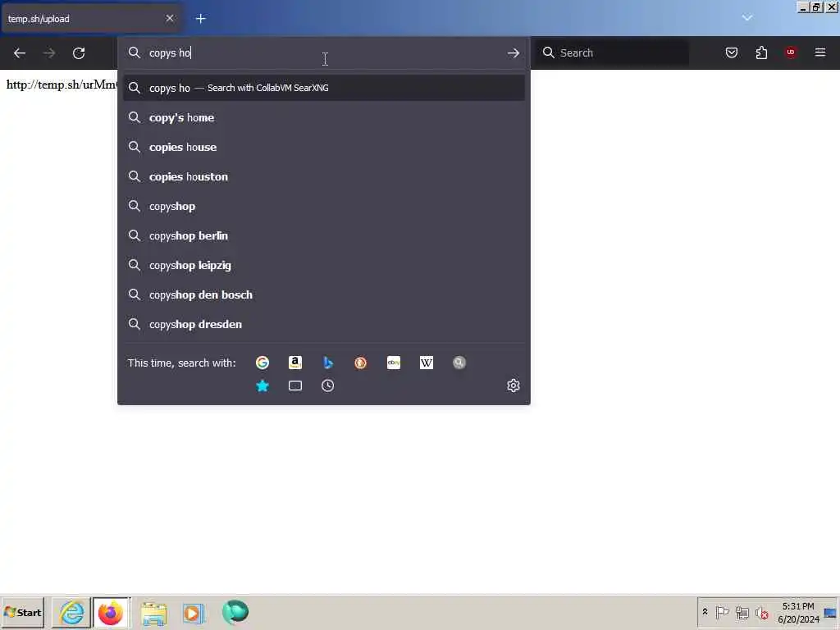Select 'copys ho — Search with CollabVM SearXNG'
This screenshot has height=630, width=840.
click(x=324, y=88)
